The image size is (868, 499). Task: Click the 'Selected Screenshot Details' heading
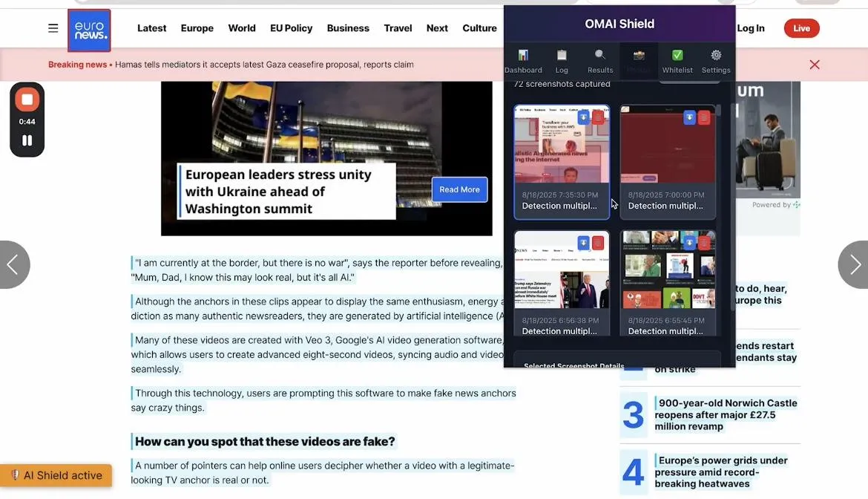[x=574, y=365]
